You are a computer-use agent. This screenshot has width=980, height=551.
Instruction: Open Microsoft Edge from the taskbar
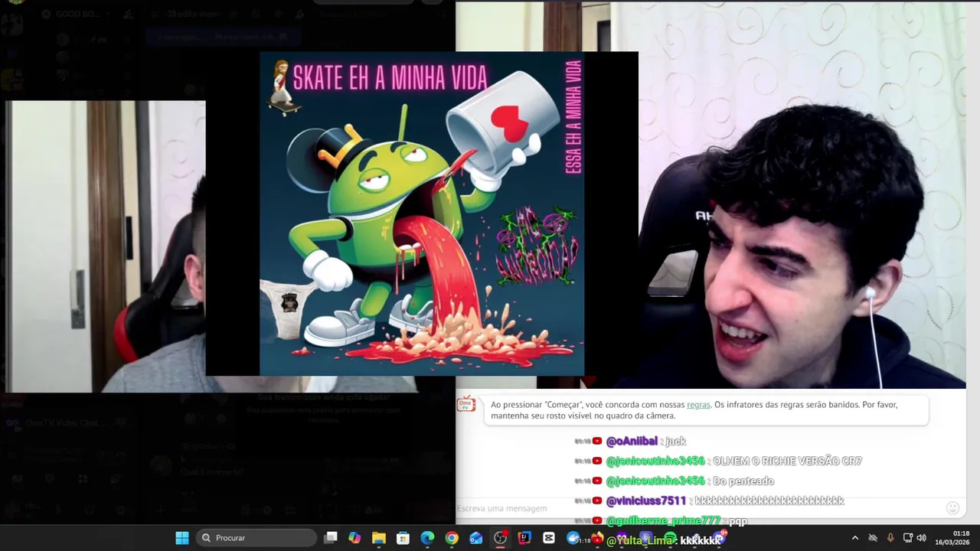pyautogui.click(x=427, y=538)
